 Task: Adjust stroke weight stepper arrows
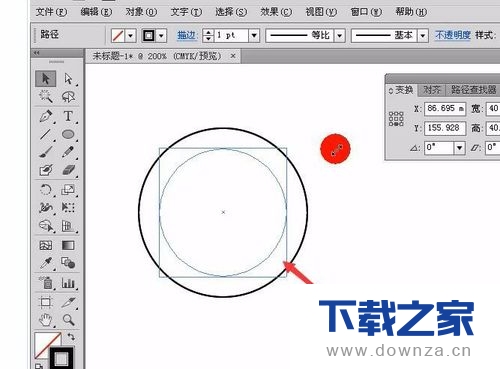point(208,35)
